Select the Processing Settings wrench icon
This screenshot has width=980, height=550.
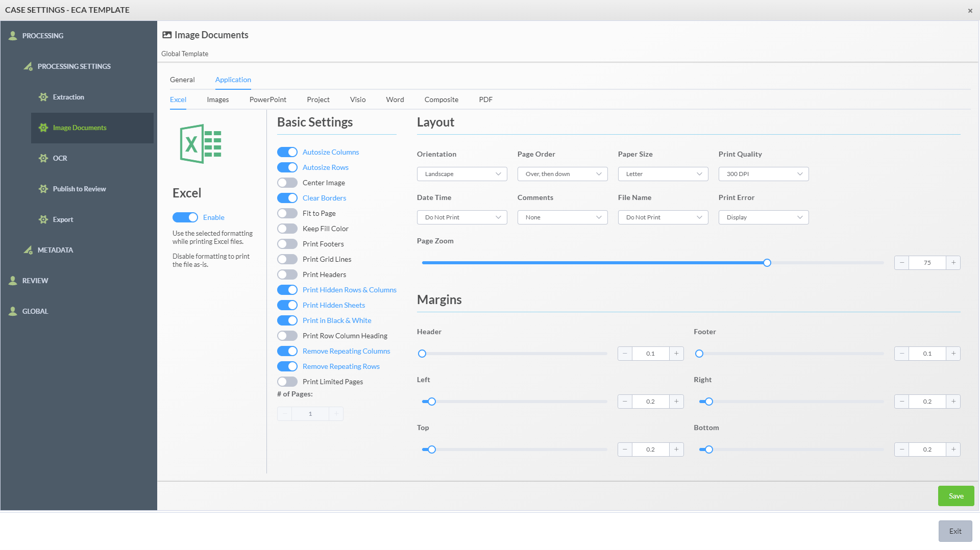coord(28,66)
